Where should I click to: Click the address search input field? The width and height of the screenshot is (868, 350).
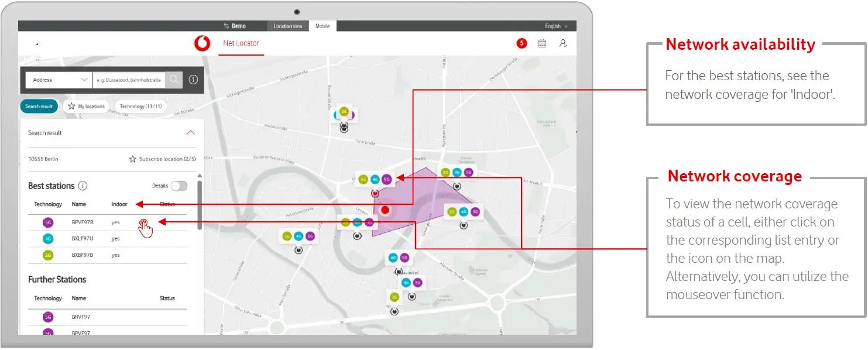tap(129, 80)
